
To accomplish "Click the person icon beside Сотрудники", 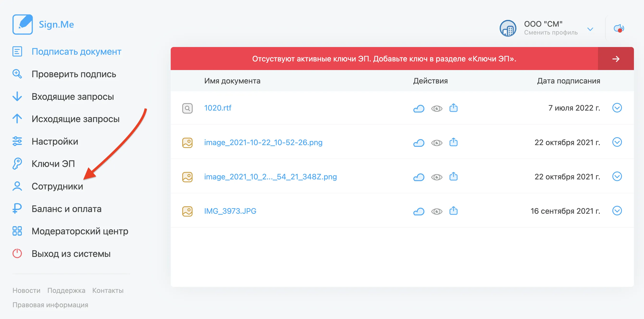I will 17,186.
